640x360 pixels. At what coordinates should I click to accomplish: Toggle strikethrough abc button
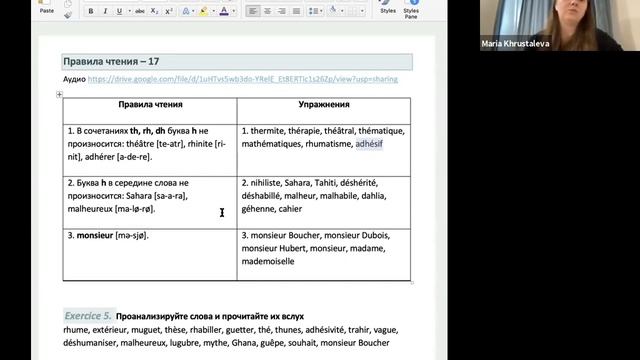point(140,11)
